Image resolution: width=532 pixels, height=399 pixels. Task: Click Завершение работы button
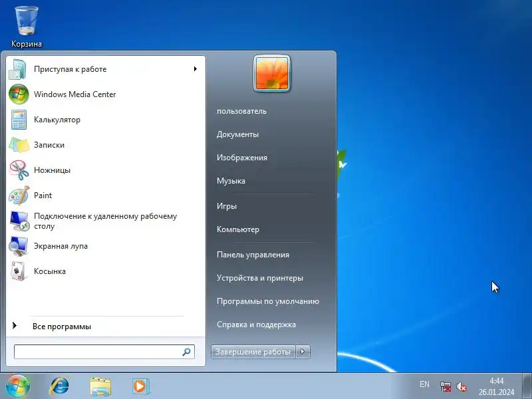point(253,352)
